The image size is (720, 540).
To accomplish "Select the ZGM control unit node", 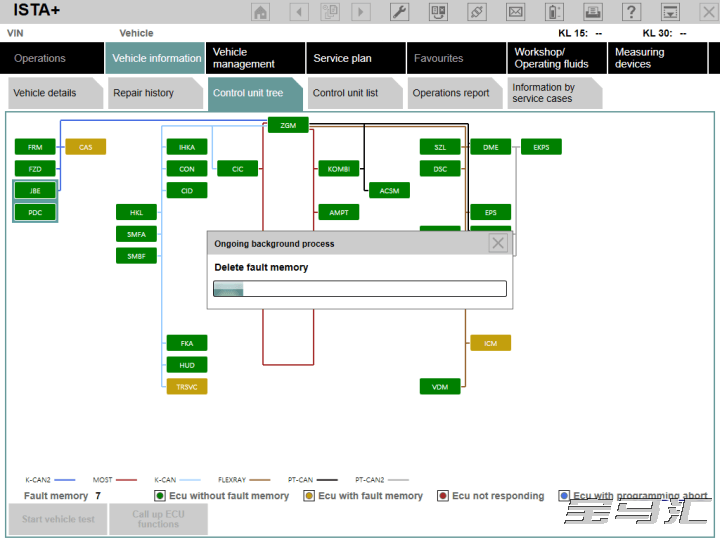I will (288, 125).
